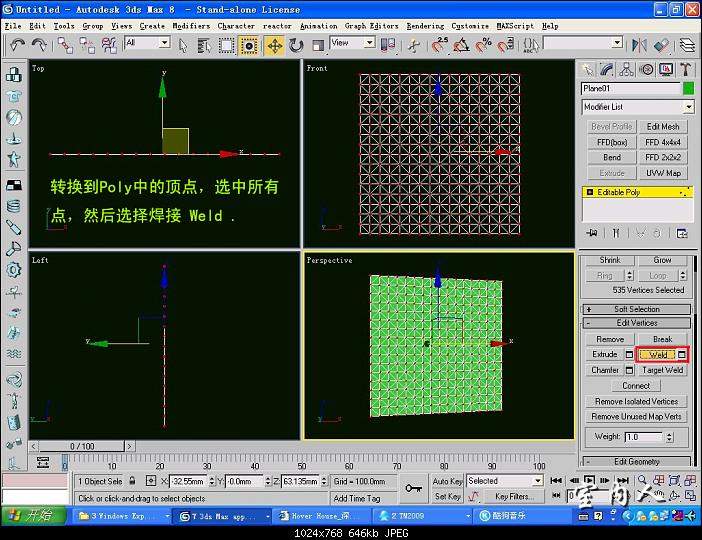Toggle Auto Key animation mode
The image size is (702, 540).
pos(447,481)
